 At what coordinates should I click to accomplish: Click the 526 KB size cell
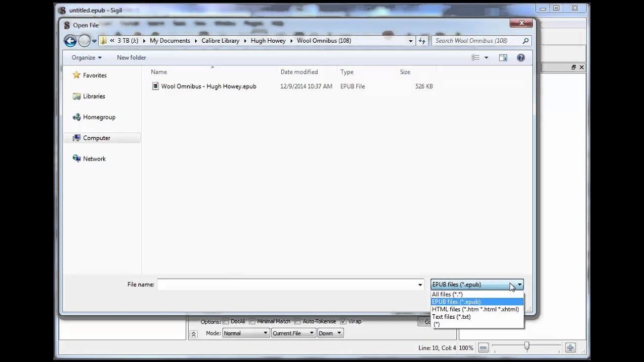click(424, 86)
